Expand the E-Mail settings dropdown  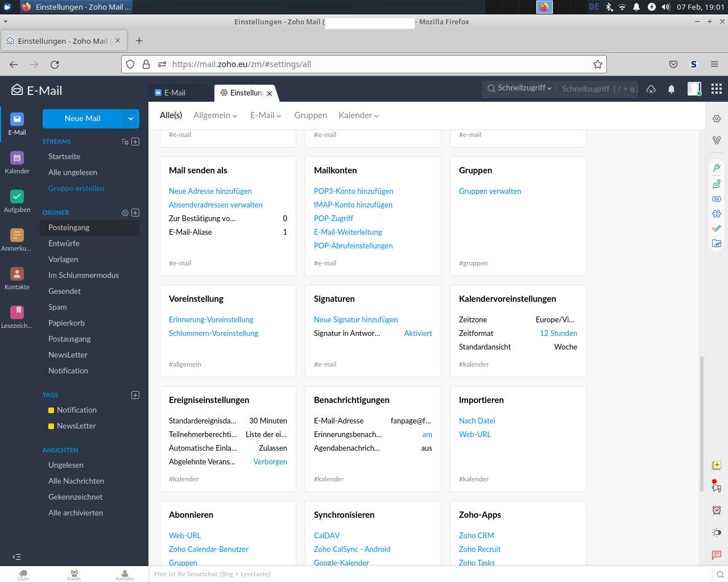[266, 115]
